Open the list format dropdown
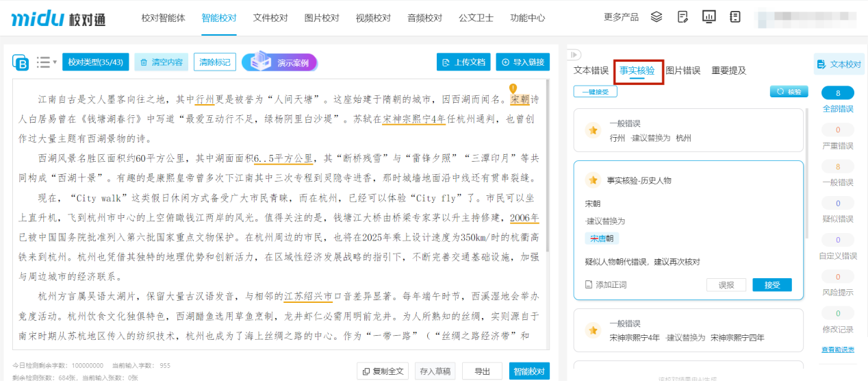868x381 pixels. [47, 62]
